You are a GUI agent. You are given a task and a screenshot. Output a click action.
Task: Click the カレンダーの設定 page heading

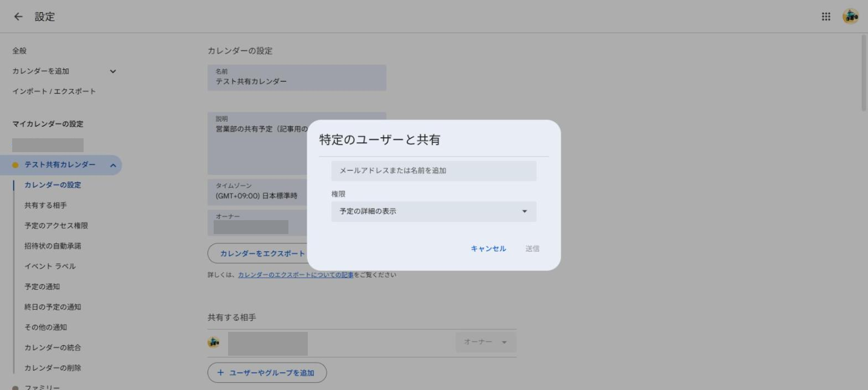pyautogui.click(x=240, y=51)
